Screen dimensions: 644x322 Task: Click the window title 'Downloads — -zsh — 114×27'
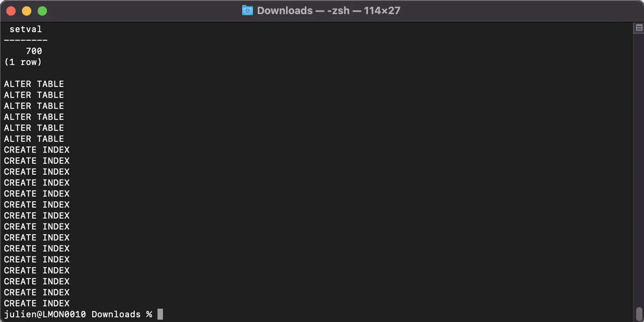pos(328,10)
